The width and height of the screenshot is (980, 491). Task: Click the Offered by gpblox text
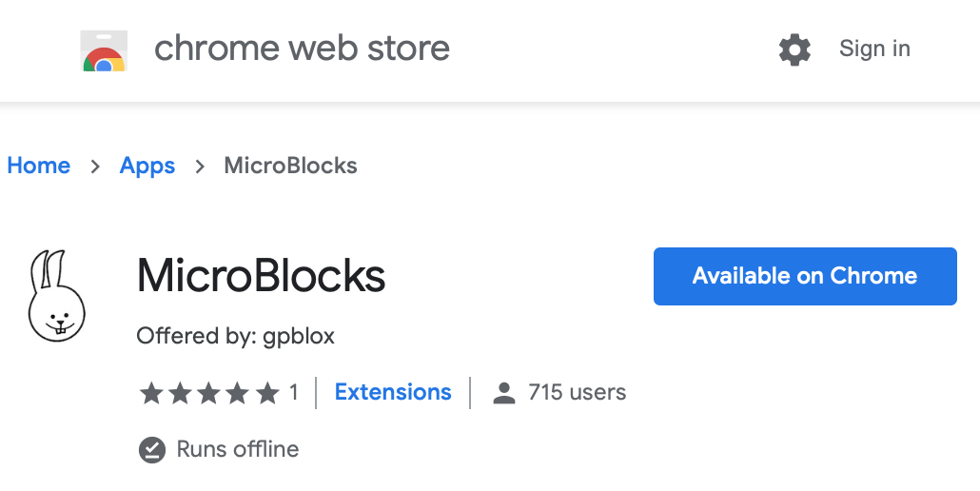tap(236, 336)
